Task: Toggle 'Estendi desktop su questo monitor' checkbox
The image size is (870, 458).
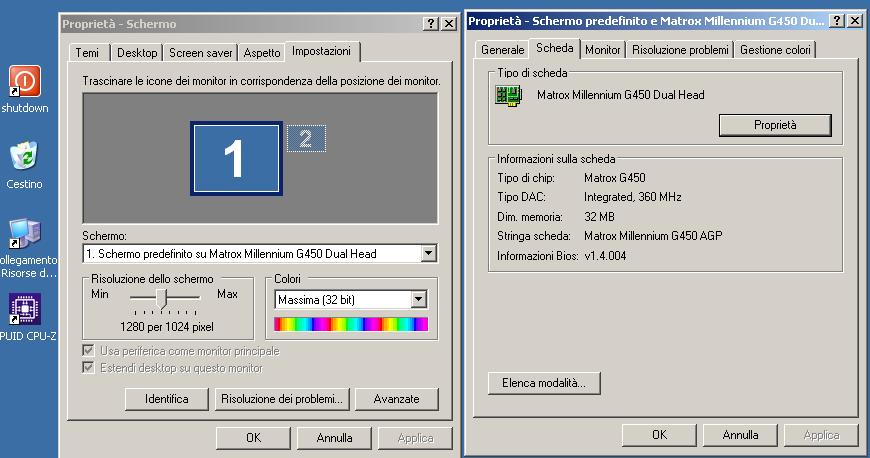Action: tap(88, 368)
